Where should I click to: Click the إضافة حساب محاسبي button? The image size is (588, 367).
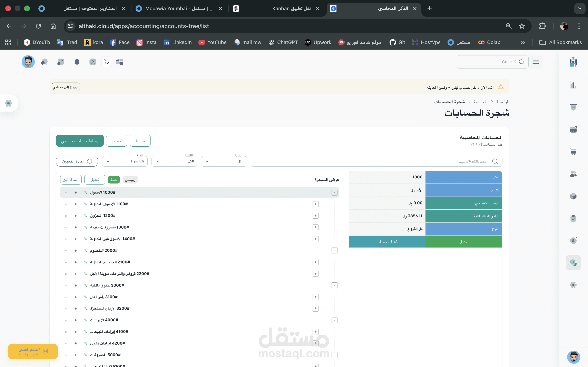[80, 141]
